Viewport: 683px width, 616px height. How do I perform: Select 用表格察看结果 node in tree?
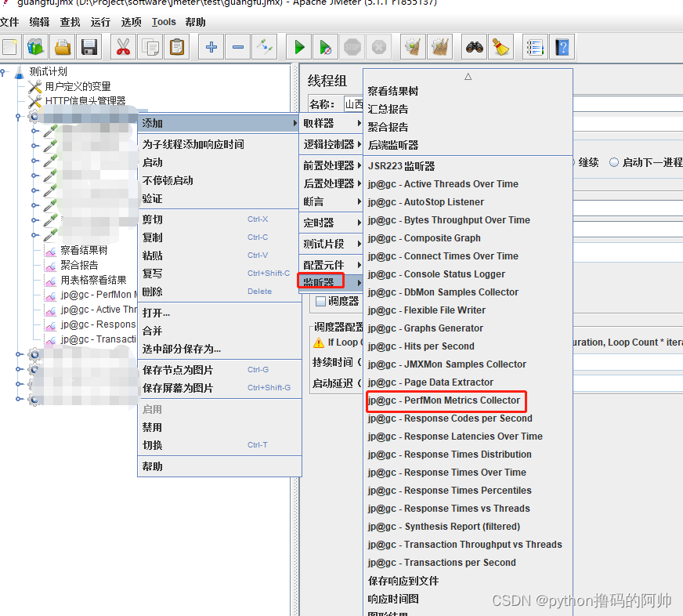(x=93, y=280)
